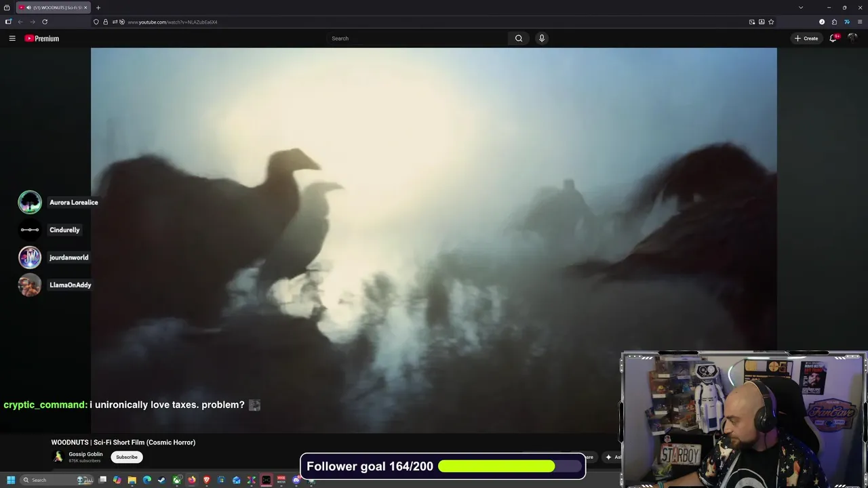Click the Windows taskbar search box
The height and width of the screenshot is (488, 868).
pyautogui.click(x=57, y=480)
